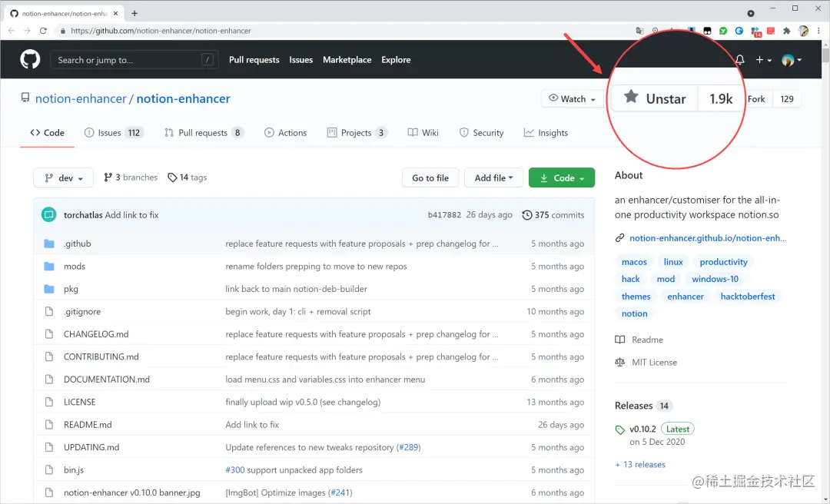Select the hacktoberfest topic tag

[x=748, y=297]
